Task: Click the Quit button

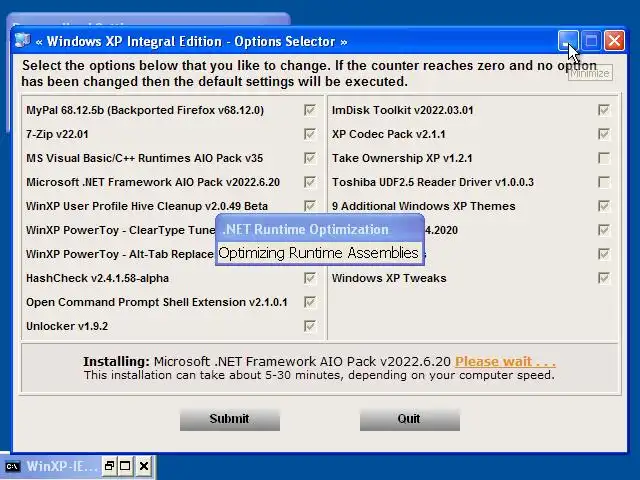Action: tap(410, 419)
